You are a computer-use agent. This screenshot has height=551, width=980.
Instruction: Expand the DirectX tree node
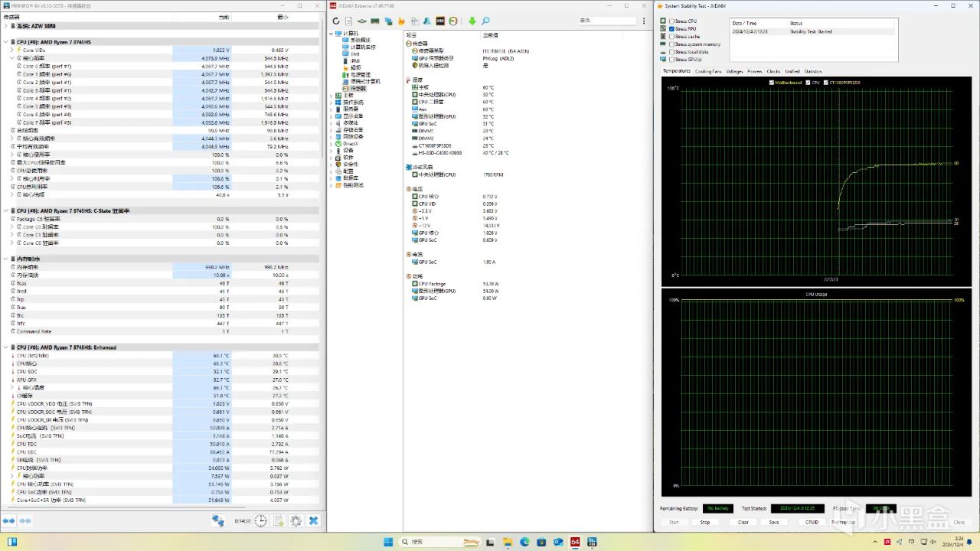[x=332, y=143]
